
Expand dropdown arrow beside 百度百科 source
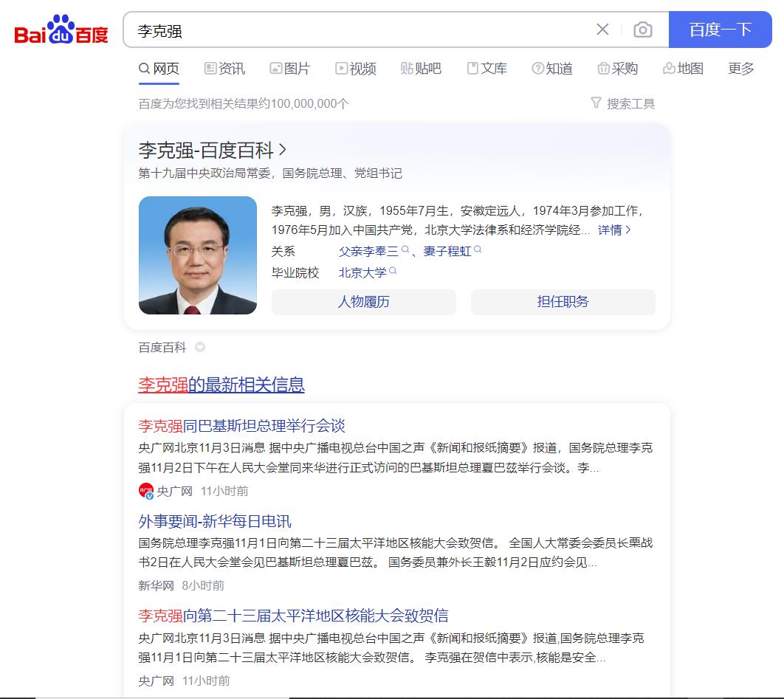(200, 347)
